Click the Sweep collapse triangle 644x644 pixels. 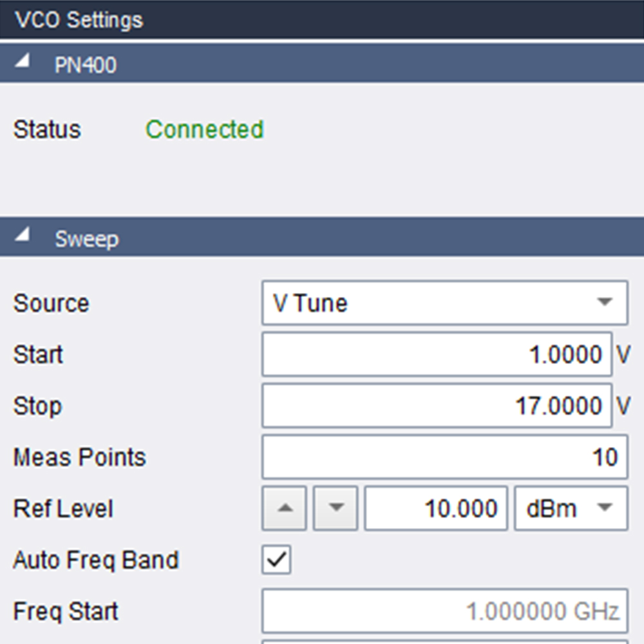click(x=23, y=235)
